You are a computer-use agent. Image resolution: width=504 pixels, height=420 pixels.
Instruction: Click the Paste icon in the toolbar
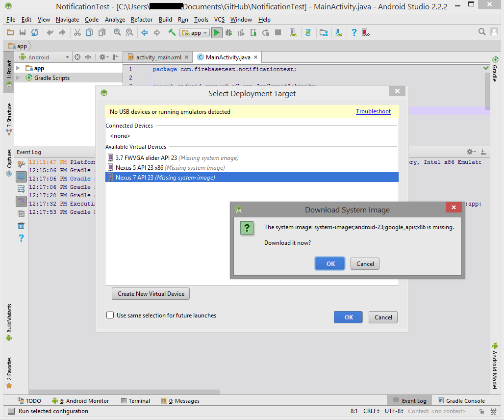(x=102, y=32)
